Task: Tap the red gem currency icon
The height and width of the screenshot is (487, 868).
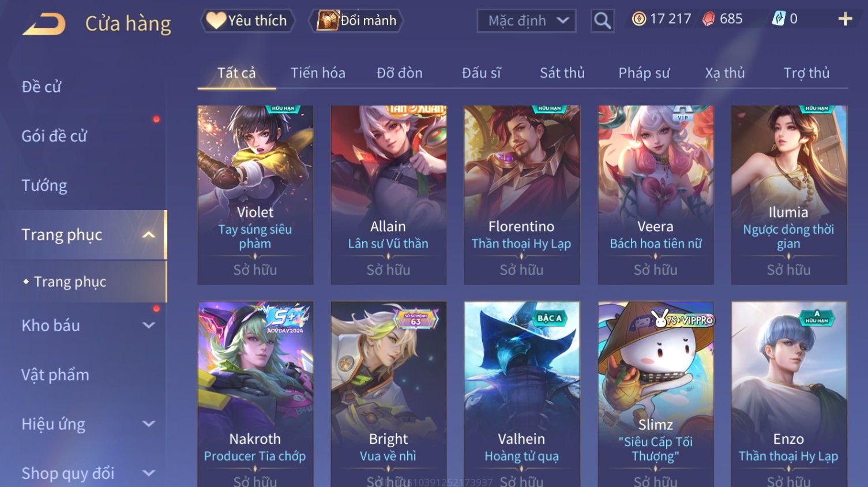Action: tap(709, 19)
